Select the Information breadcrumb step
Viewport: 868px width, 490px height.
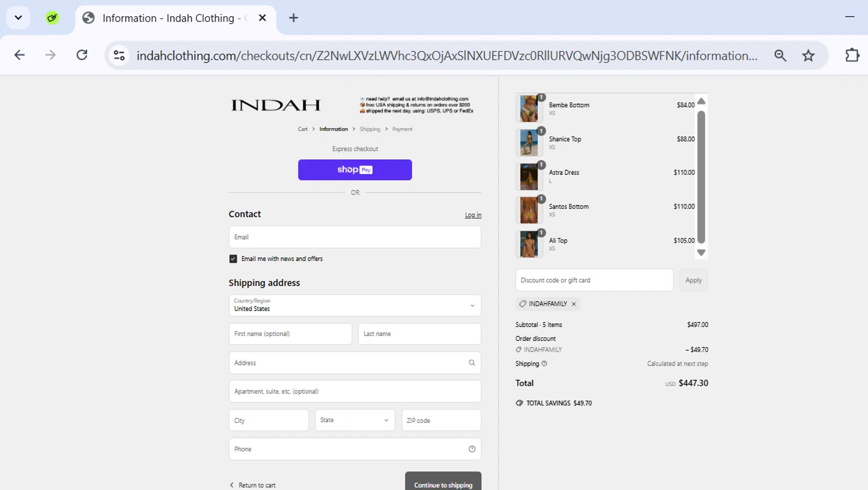pos(333,129)
